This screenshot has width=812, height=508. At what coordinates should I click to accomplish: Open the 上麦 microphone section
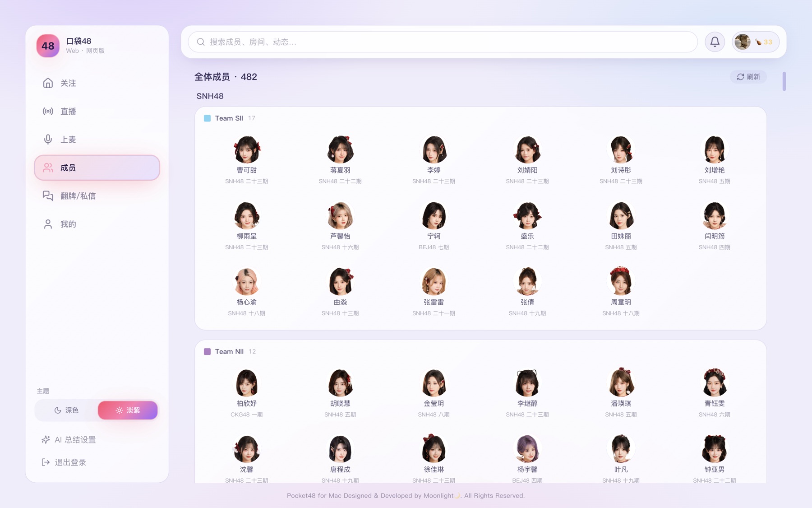coord(97,140)
